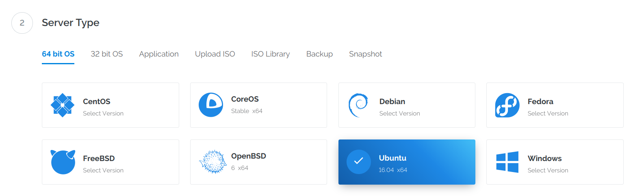Open OpenBSD 6 x64 version selector
644x196 pixels.
(x=240, y=168)
